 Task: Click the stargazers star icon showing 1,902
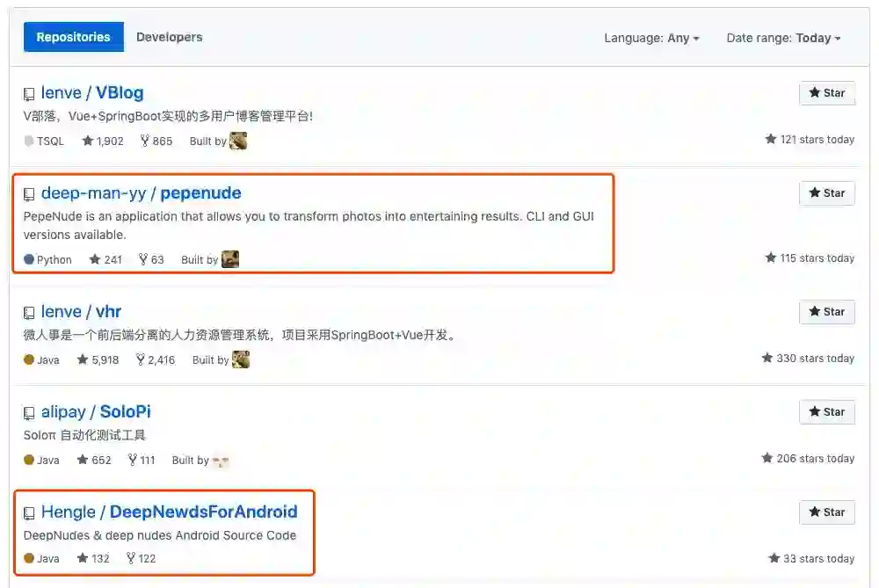[x=87, y=141]
